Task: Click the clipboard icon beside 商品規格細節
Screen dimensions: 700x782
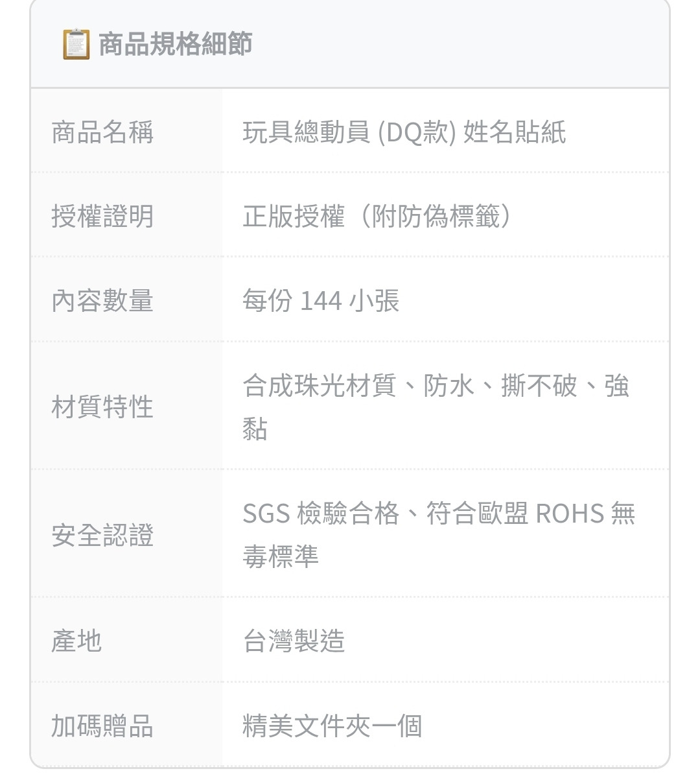Action: tap(76, 44)
